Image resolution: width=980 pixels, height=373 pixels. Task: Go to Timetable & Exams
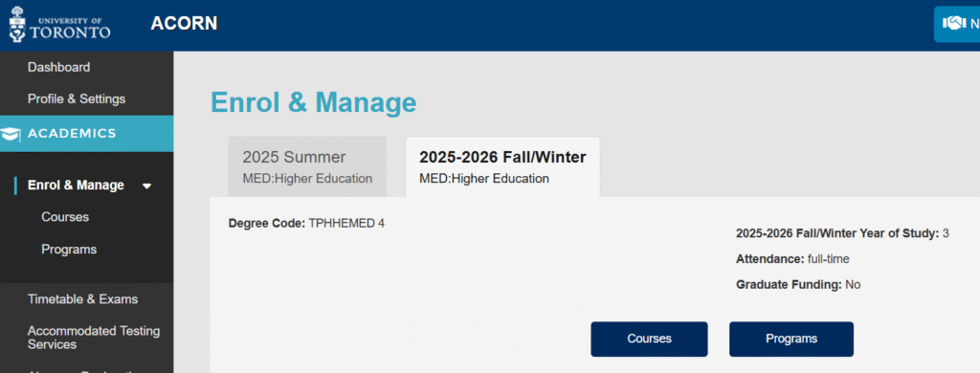82,299
